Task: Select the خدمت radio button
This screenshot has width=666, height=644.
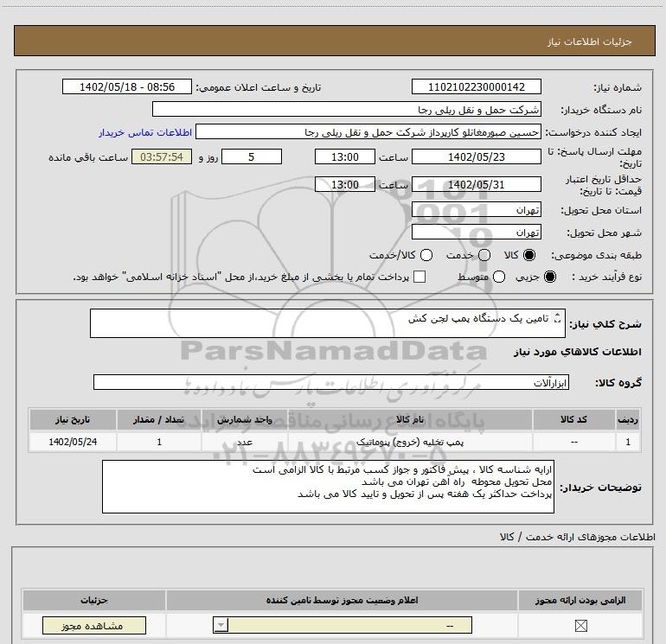Action: click(484, 255)
